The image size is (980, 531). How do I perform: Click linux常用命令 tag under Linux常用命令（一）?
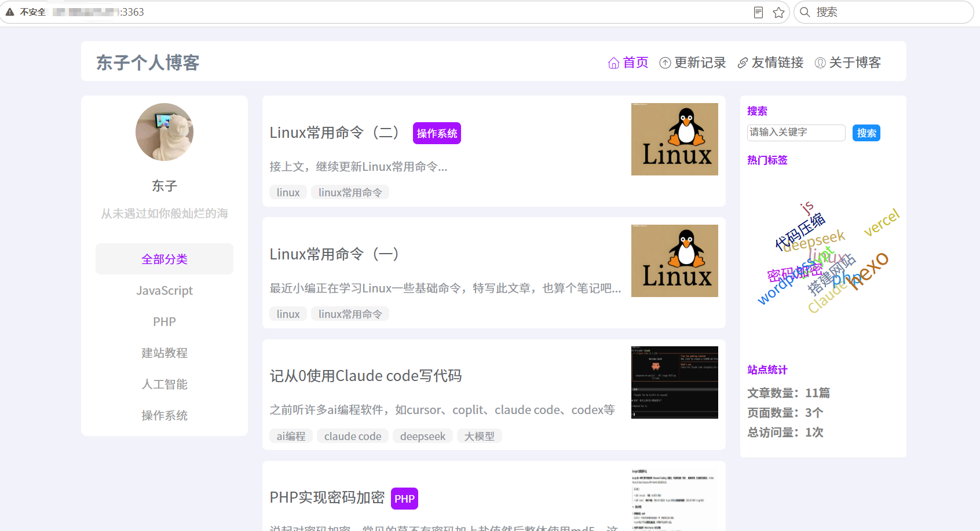350,314
